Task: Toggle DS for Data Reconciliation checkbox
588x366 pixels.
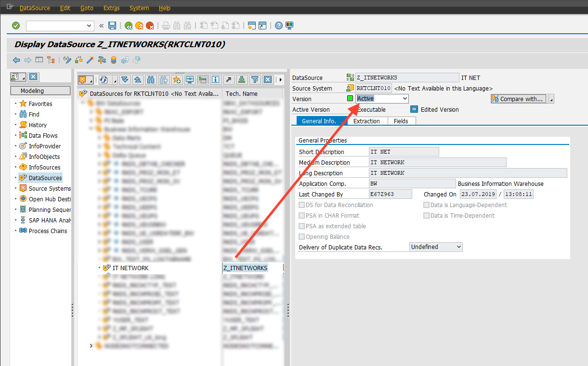Action: point(302,205)
